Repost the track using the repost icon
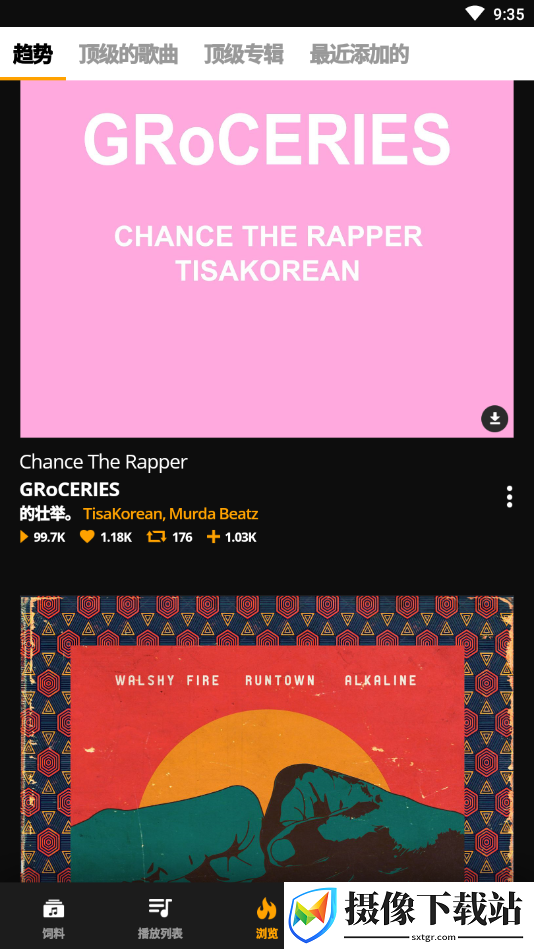Viewport: 534px width, 949px height. [156, 537]
